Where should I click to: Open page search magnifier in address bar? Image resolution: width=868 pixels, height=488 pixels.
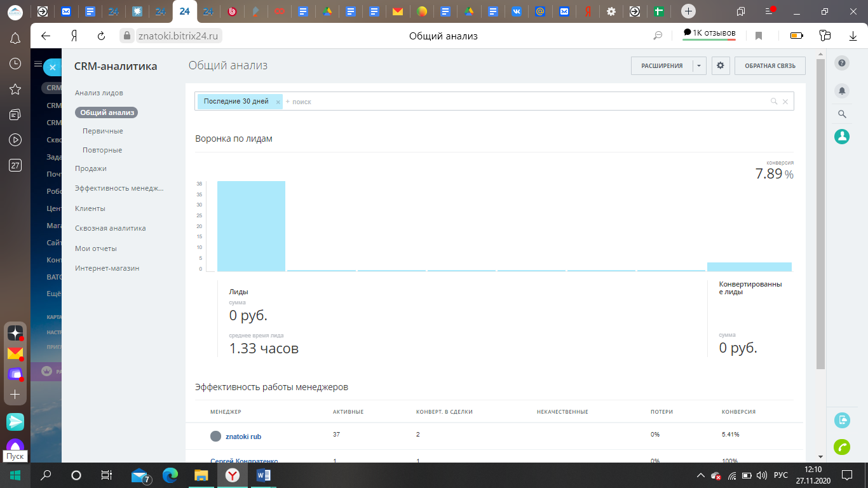pyautogui.click(x=658, y=36)
